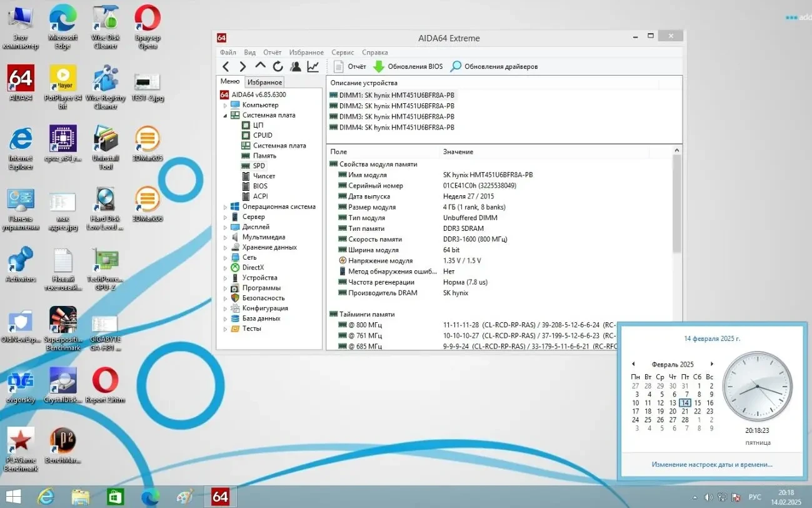Click the graph chart icon in toolbar

point(313,66)
